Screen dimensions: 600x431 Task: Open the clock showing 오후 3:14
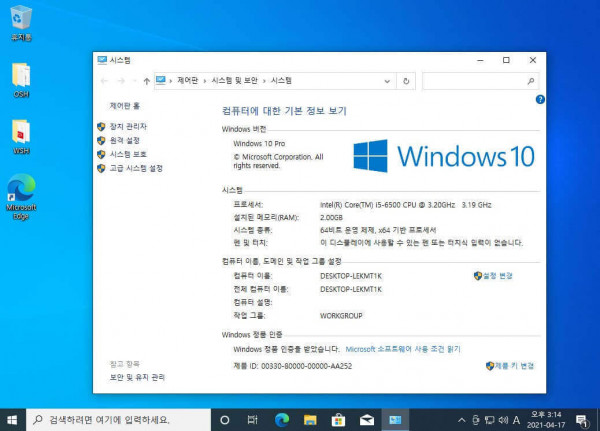546,420
